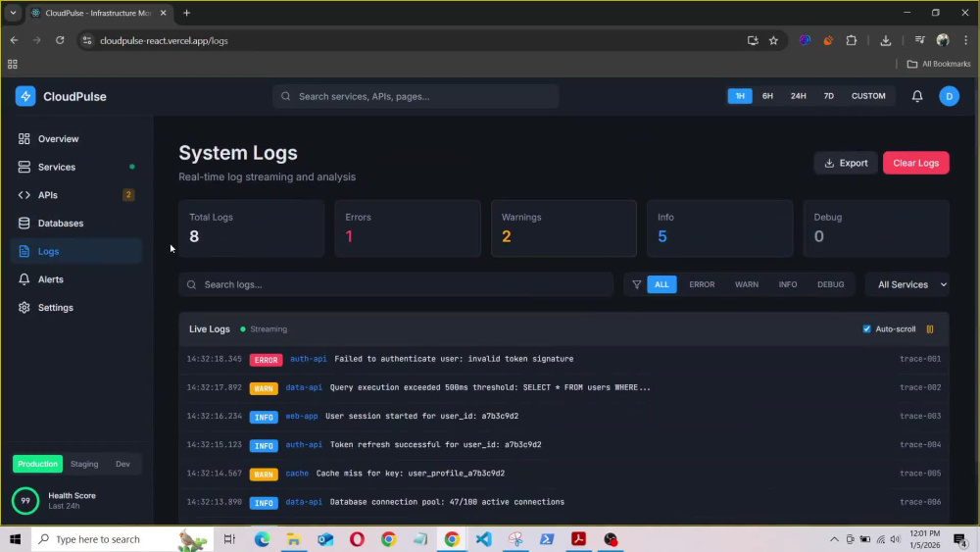Open Visual Studio Code from the taskbar
Viewport: 980px width, 552px height.
pyautogui.click(x=484, y=539)
